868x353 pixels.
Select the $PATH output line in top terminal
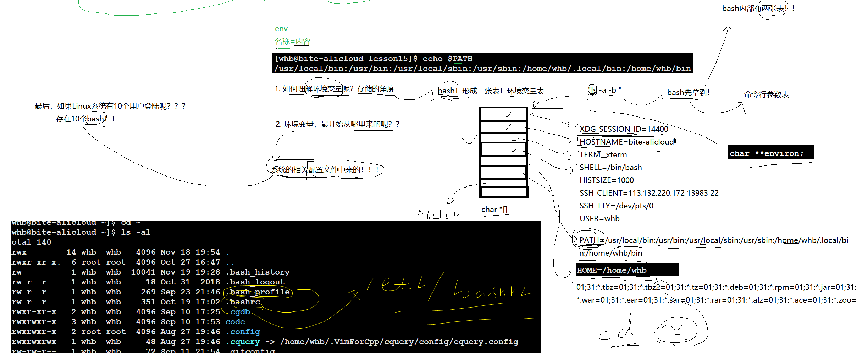click(x=482, y=68)
